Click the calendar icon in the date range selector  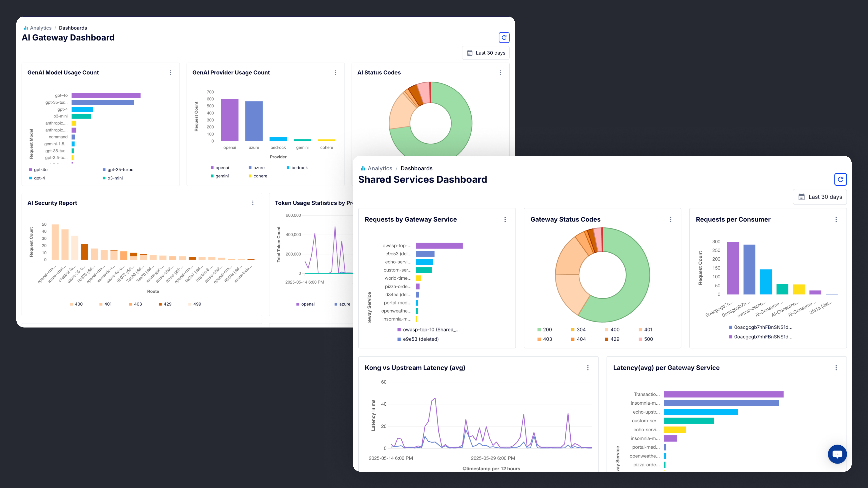(469, 53)
